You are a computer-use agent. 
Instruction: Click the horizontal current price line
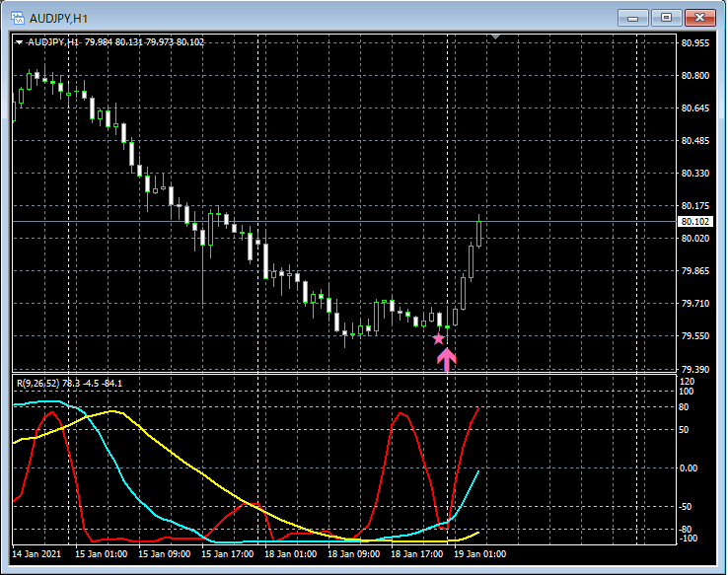pos(343,221)
